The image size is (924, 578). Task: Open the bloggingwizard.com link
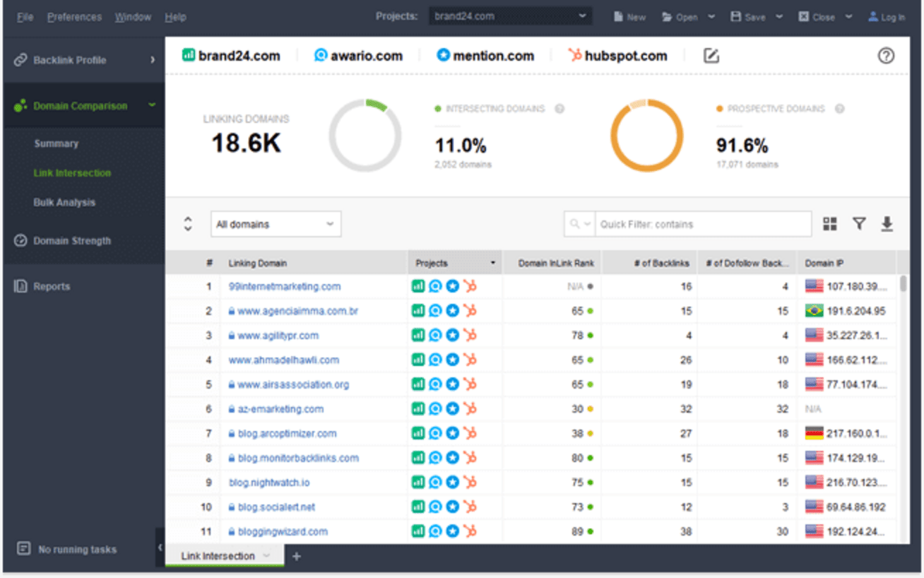coord(283,531)
